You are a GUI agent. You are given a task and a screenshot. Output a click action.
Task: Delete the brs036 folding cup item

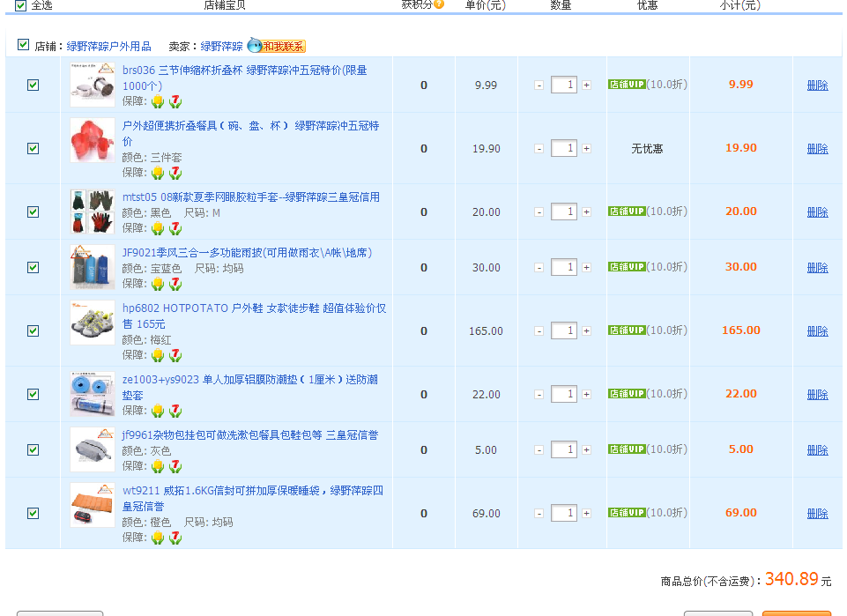(817, 85)
